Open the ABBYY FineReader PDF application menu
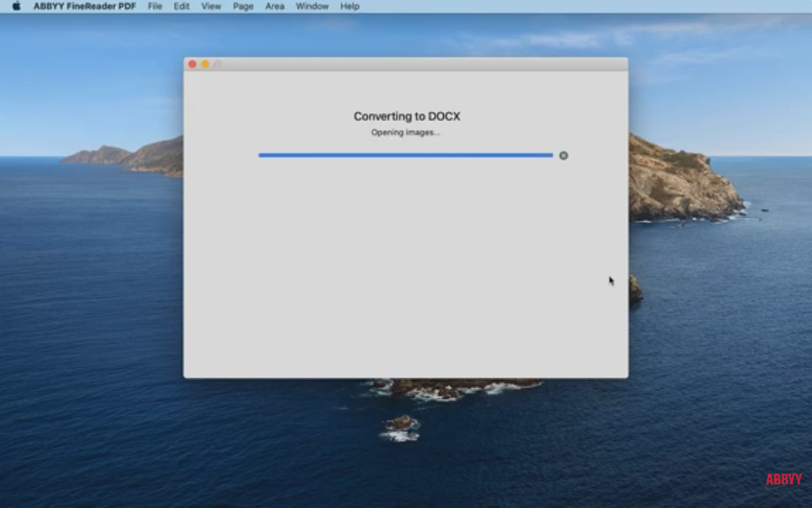This screenshot has width=812, height=508. coord(85,6)
